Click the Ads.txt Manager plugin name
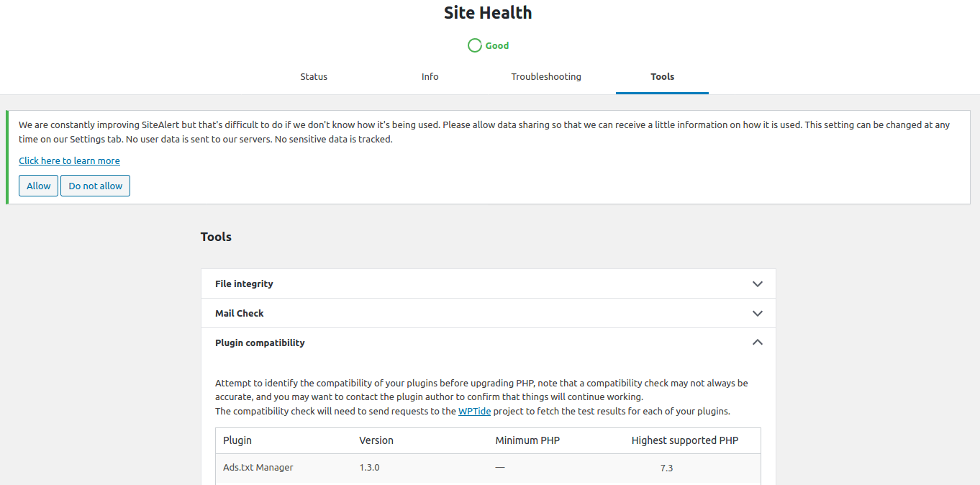Image resolution: width=980 pixels, height=485 pixels. coord(258,467)
